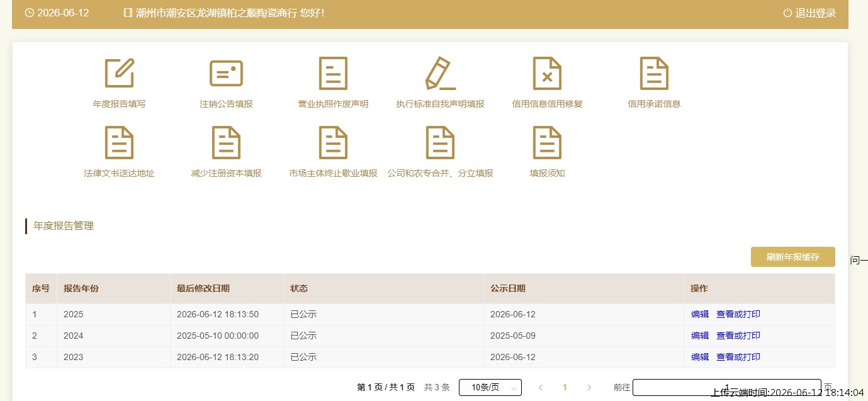The image size is (868, 401).
Task: Select report year cell 2025
Action: click(73, 314)
